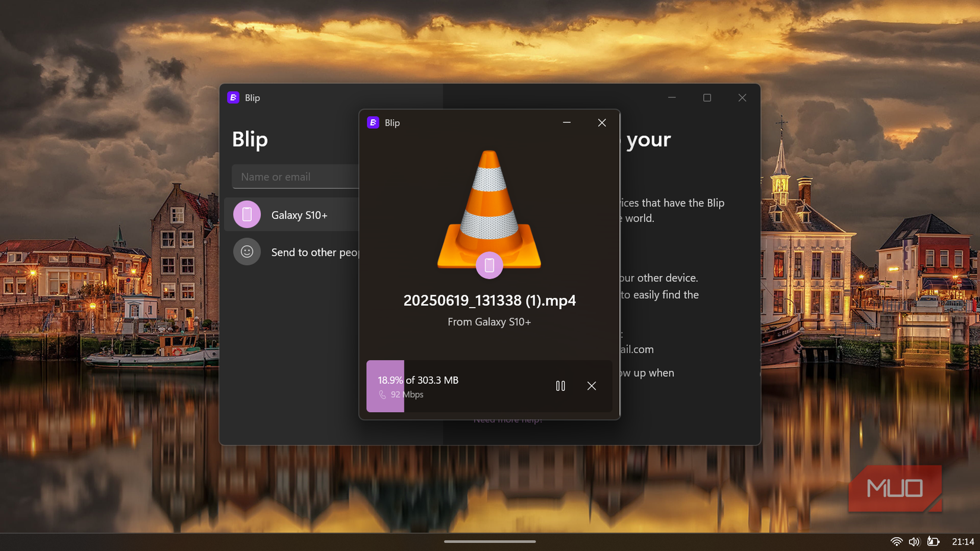Image resolution: width=980 pixels, height=551 pixels.
Task: Open the Wi-Fi icon in the system tray
Action: click(896, 541)
